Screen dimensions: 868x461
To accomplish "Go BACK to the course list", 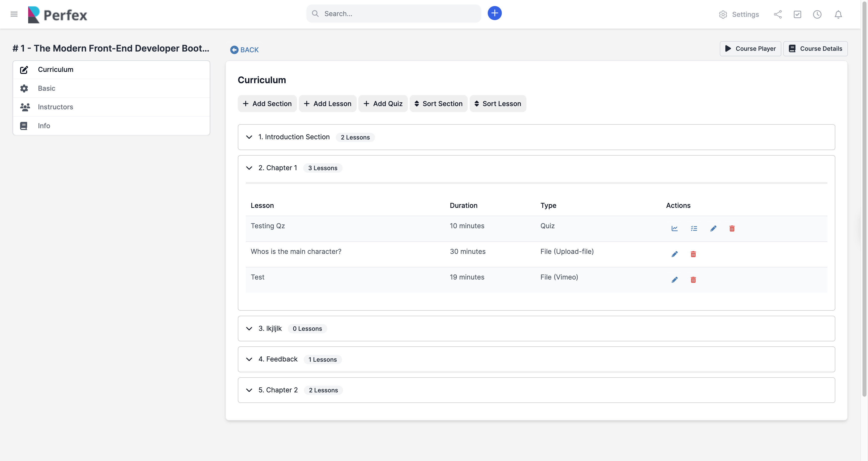I will (x=245, y=50).
